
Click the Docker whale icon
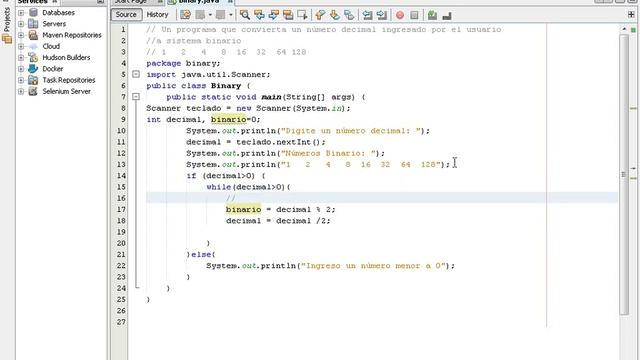pyautogui.click(x=33, y=69)
